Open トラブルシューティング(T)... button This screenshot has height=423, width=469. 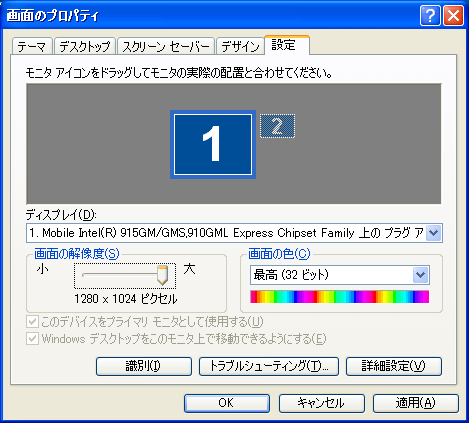pos(269,366)
